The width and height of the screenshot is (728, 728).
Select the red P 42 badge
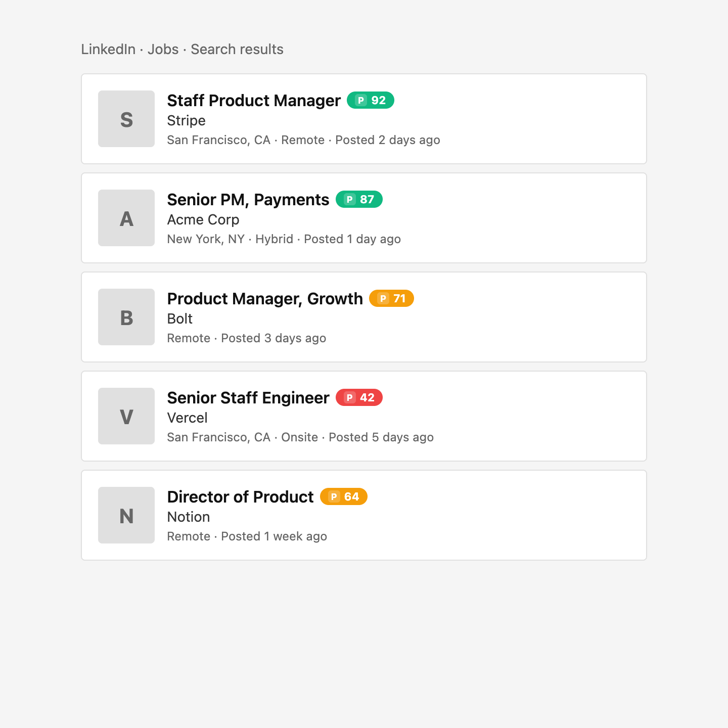click(x=359, y=398)
